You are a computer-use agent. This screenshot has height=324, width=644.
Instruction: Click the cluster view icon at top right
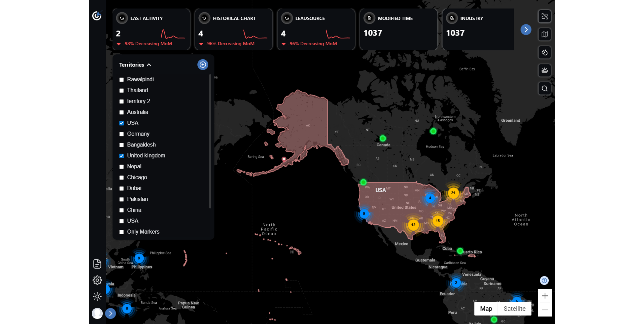(x=544, y=16)
